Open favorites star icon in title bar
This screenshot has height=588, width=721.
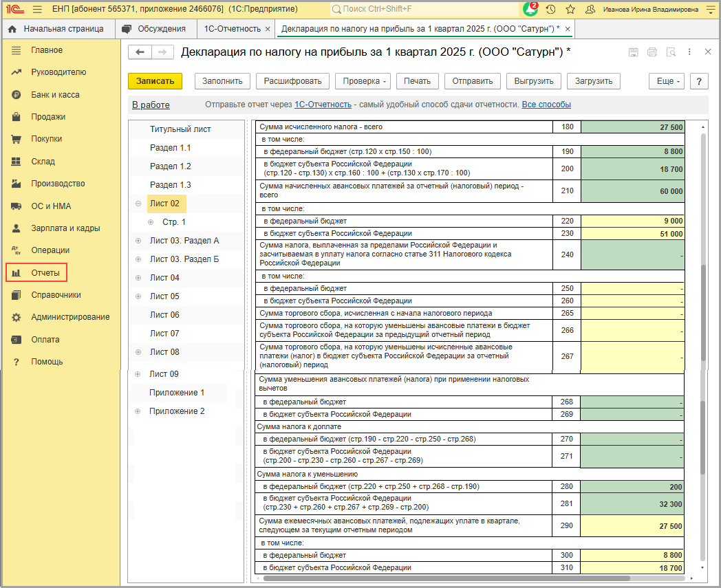pyautogui.click(x=570, y=10)
